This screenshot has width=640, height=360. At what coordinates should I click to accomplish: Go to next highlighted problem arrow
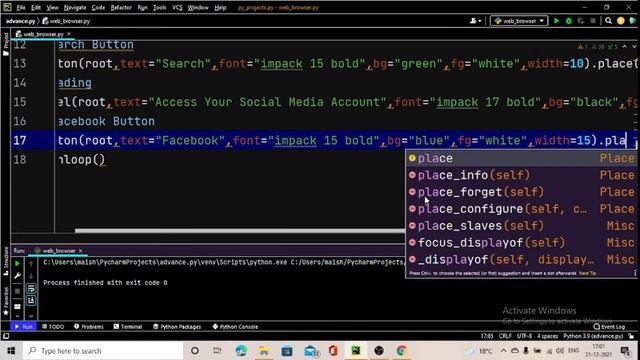[x=633, y=47]
